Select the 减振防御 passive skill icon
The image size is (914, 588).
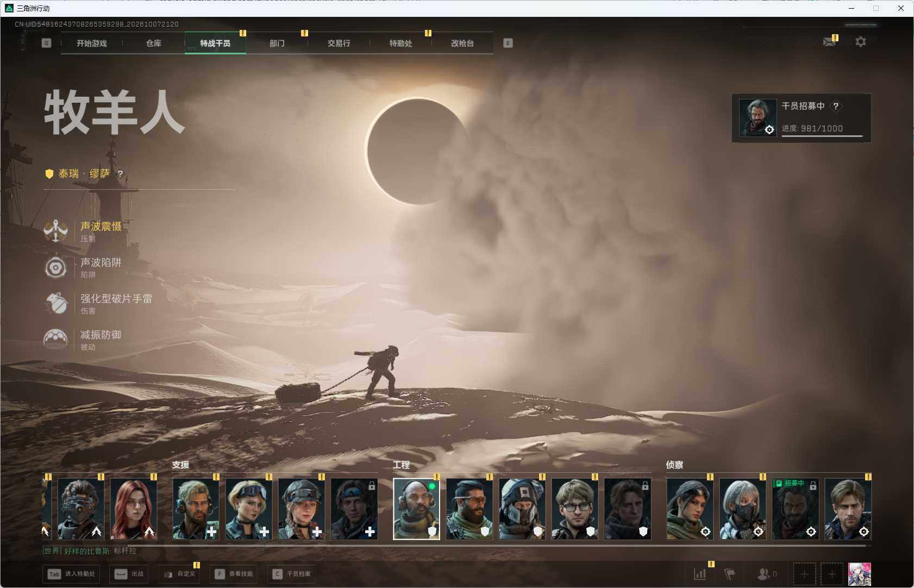click(x=55, y=339)
